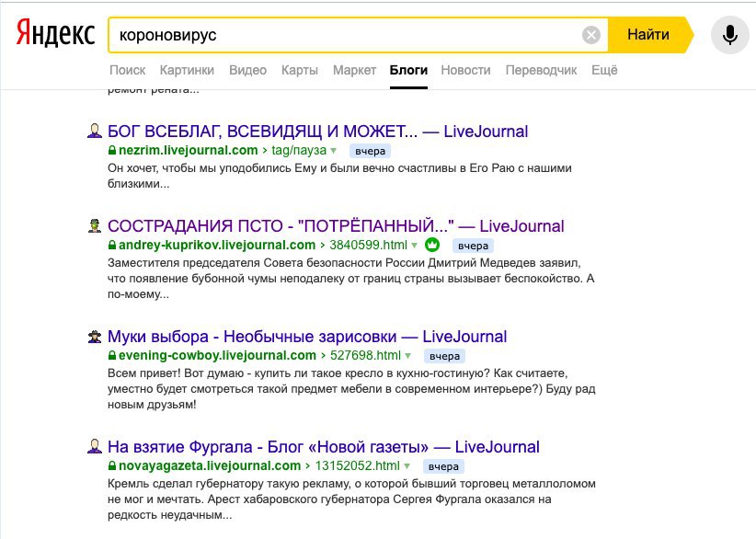Click snippet starting Кремль сделал губернатору
The image size is (756, 539).
click(351, 499)
